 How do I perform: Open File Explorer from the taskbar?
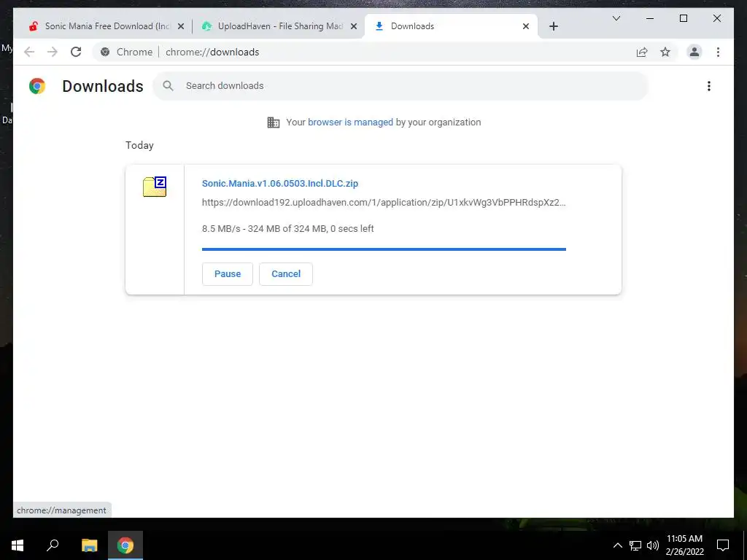pyautogui.click(x=89, y=545)
